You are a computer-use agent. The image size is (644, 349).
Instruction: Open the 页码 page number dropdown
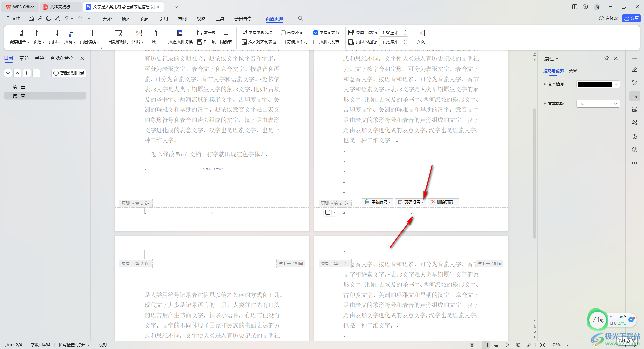point(70,37)
